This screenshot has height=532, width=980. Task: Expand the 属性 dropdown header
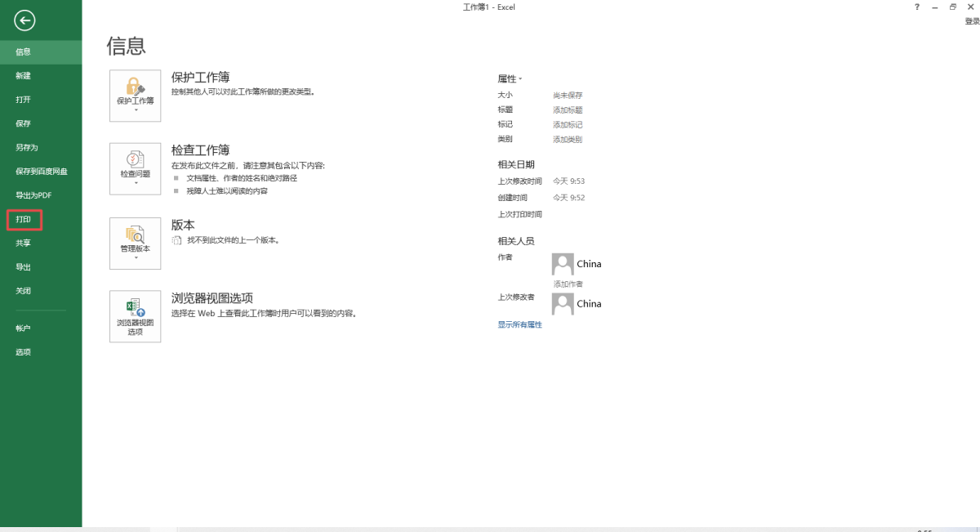510,79
